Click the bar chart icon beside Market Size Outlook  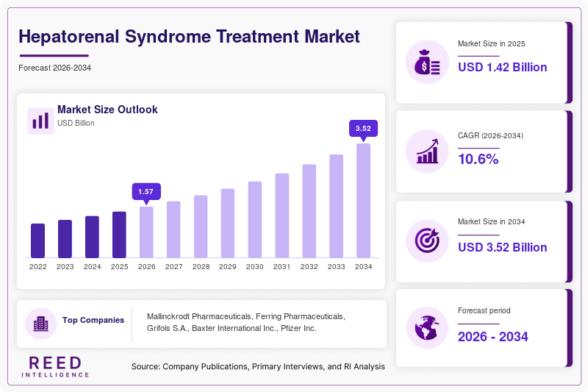point(40,121)
